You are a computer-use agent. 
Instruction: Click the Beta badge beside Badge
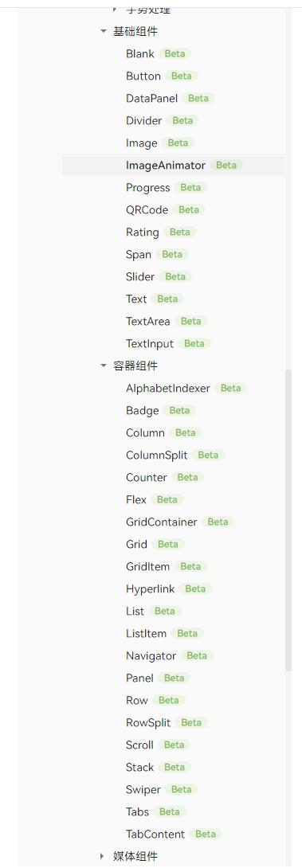tap(179, 410)
